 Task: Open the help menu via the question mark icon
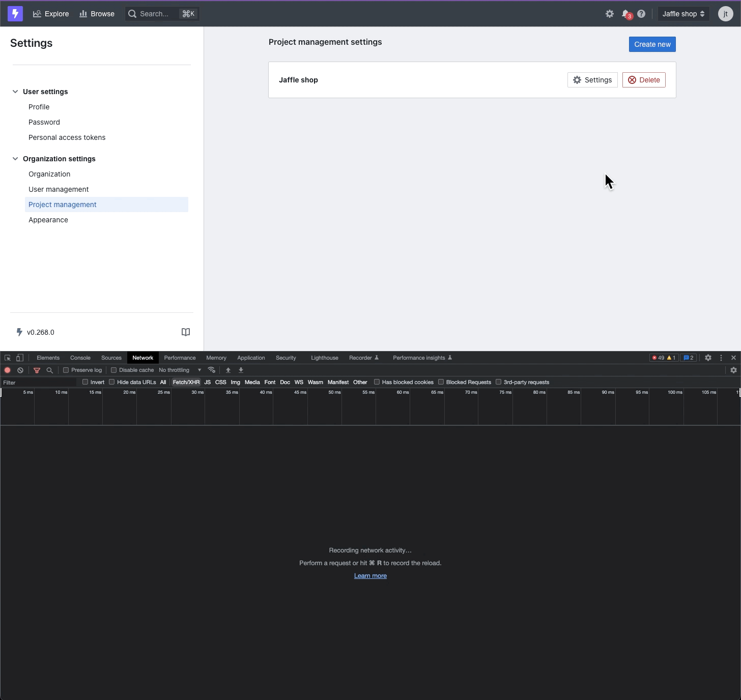(x=641, y=14)
